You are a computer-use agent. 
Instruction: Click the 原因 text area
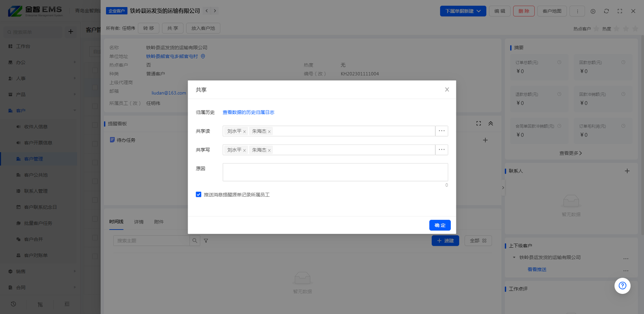(x=335, y=172)
